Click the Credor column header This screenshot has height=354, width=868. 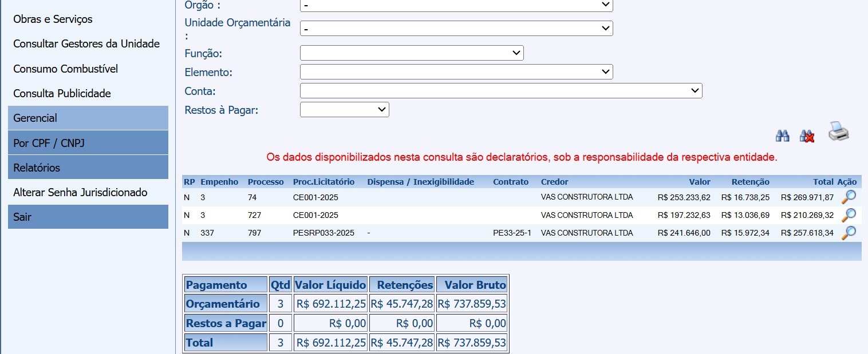(x=554, y=182)
